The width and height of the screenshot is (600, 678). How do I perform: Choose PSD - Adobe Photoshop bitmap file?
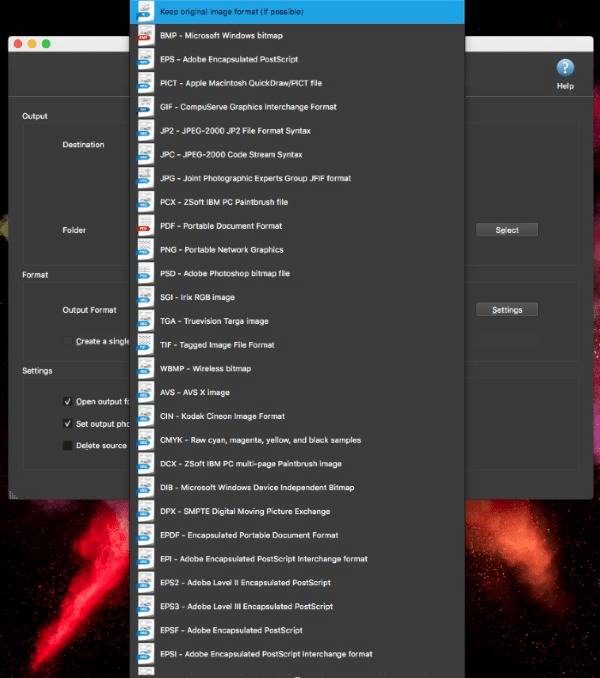coord(297,273)
